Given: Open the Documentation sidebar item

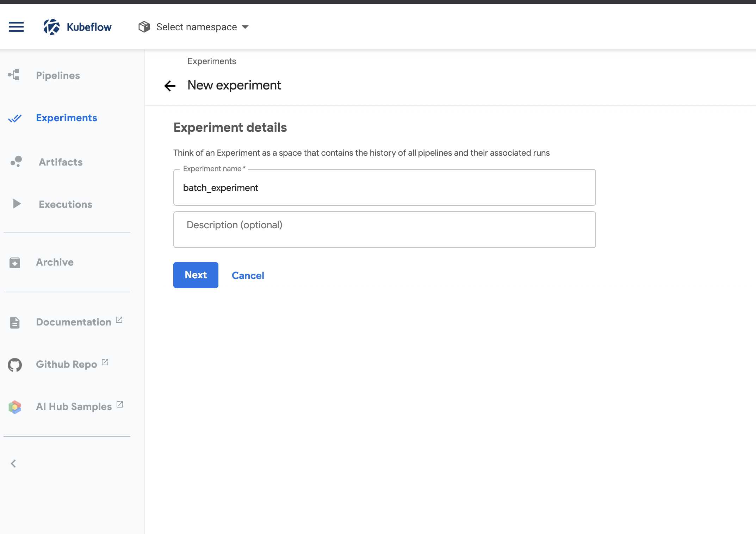Looking at the screenshot, I should (x=73, y=322).
